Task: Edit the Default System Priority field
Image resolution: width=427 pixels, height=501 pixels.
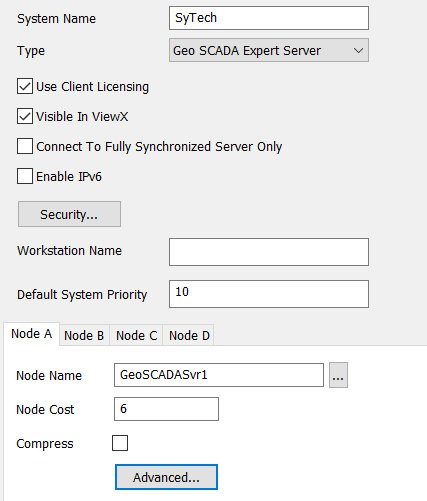Action: click(269, 294)
